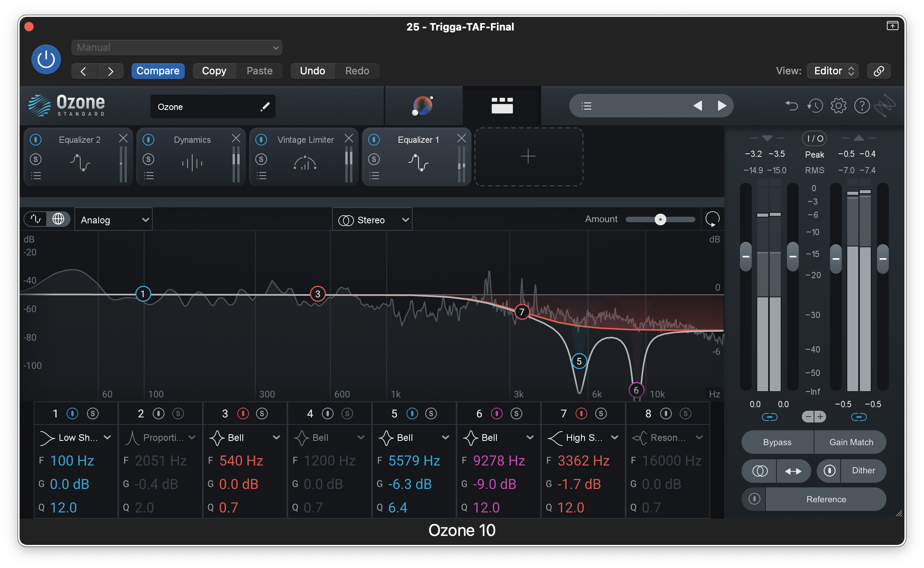
Task: Click the circular reset icon beside Amount
Action: (712, 219)
